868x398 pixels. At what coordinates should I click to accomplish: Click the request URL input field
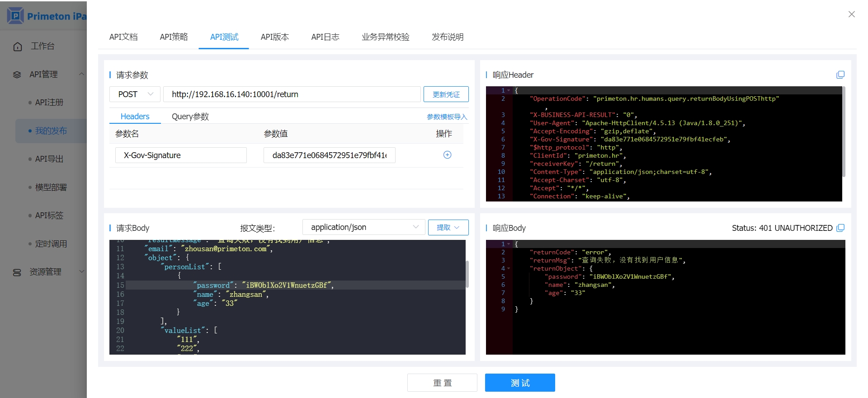pyautogui.click(x=292, y=94)
